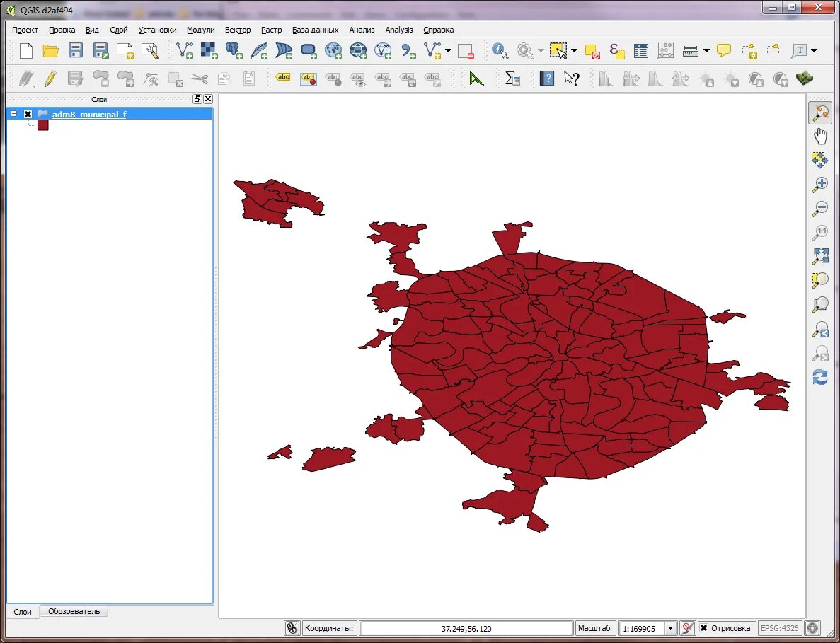
Task: Create a new project with blank page icon
Action: pos(25,51)
